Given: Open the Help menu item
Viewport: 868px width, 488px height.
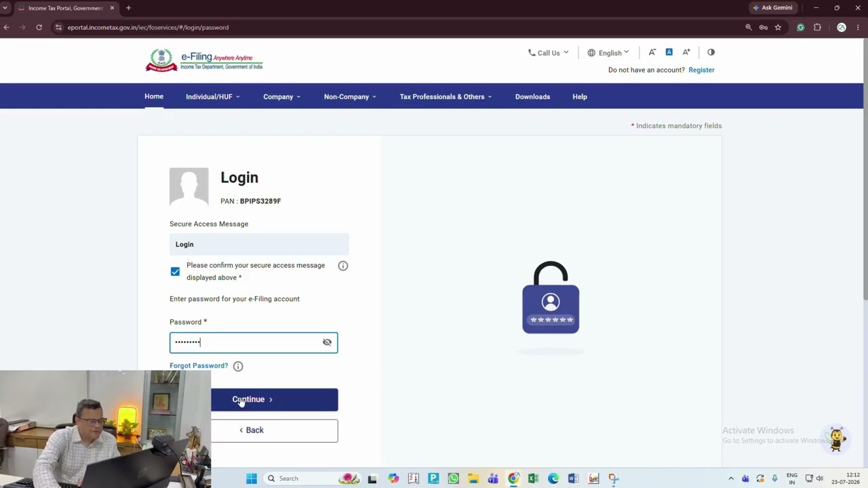Looking at the screenshot, I should (x=580, y=97).
